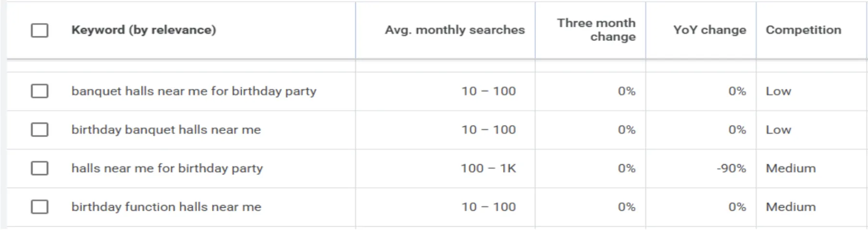Sort by Keyword (by relevance) header
The height and width of the screenshot is (230, 868).
pyautogui.click(x=144, y=30)
